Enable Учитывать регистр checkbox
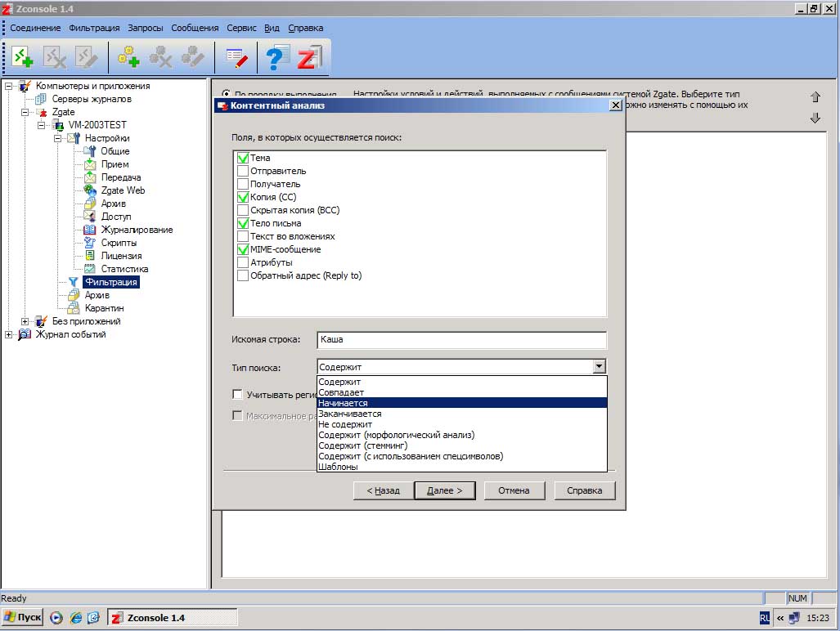Image resolution: width=840 pixels, height=631 pixels. (237, 395)
